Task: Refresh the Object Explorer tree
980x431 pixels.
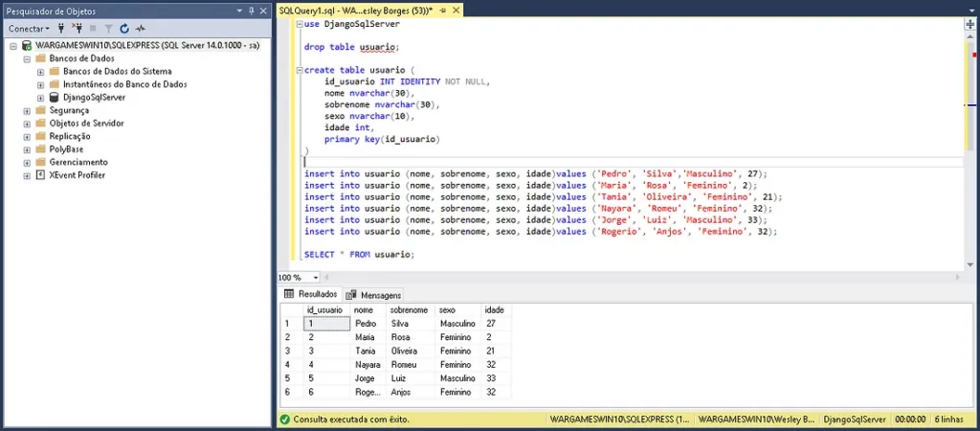Action: 124,28
